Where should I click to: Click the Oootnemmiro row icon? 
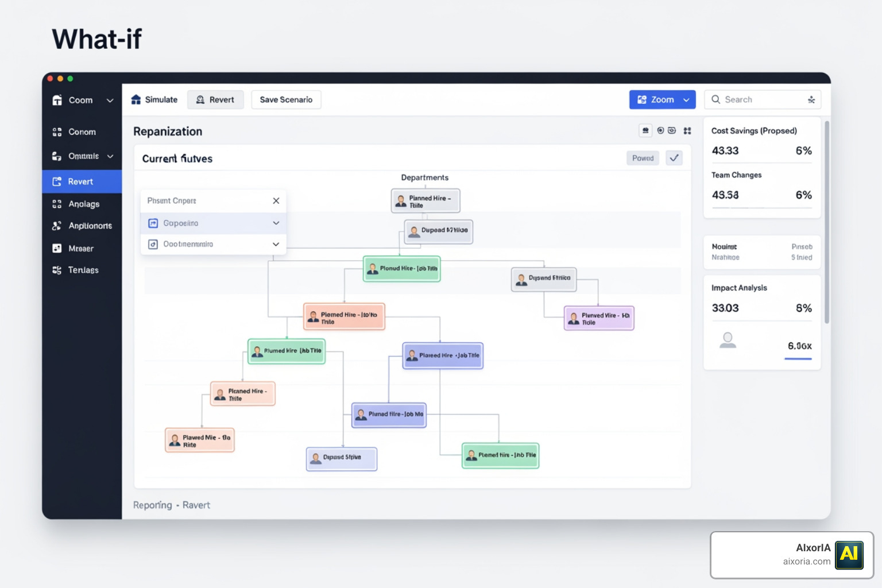coord(153,244)
